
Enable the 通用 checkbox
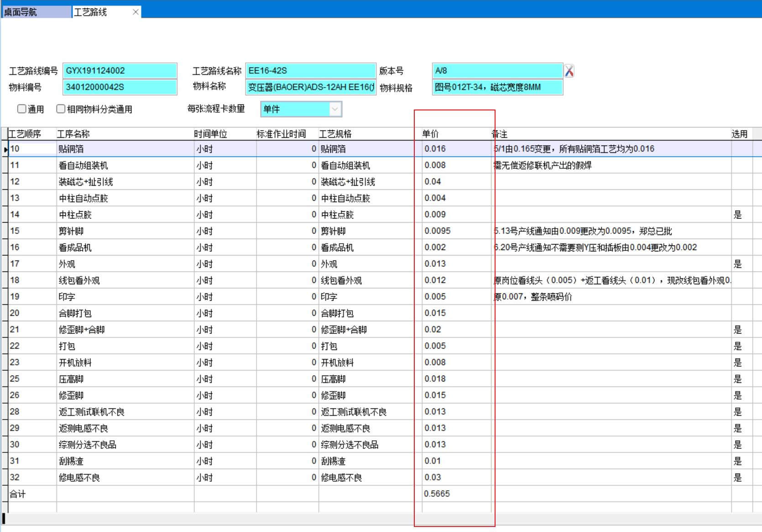[x=21, y=109]
